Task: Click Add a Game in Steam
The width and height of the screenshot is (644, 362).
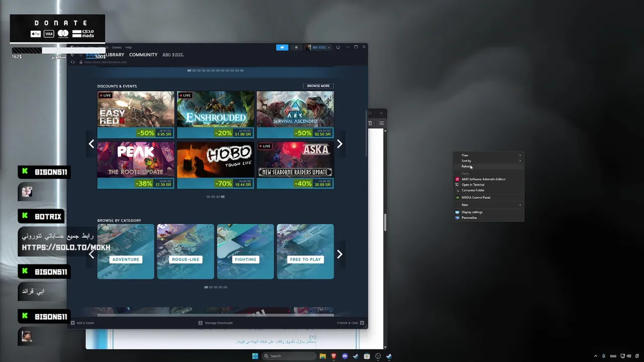Action: click(x=83, y=323)
